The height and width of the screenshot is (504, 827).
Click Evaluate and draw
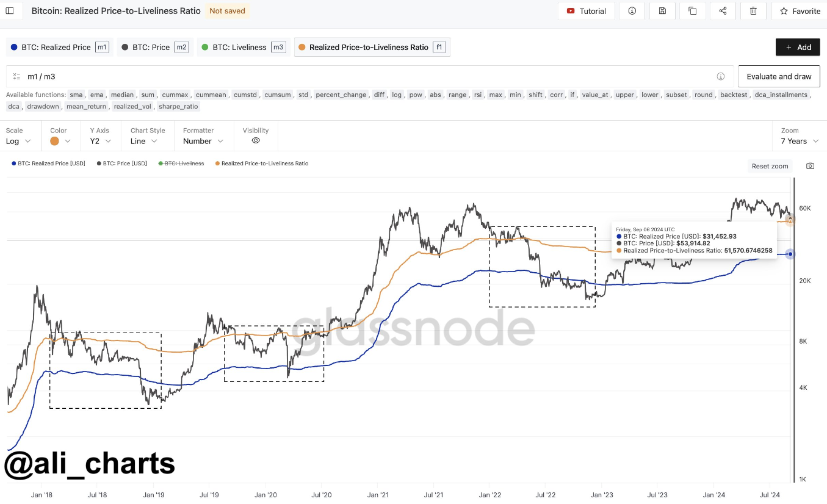pyautogui.click(x=779, y=76)
